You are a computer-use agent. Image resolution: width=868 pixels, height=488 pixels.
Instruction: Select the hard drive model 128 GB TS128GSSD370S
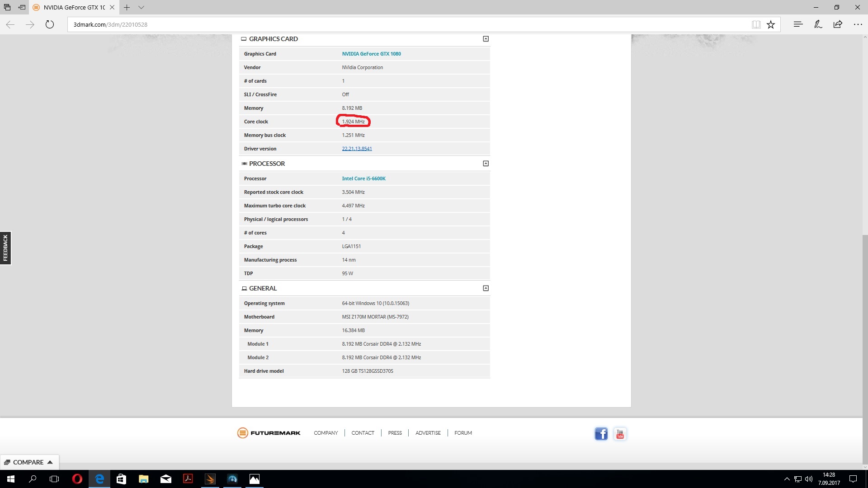click(368, 371)
